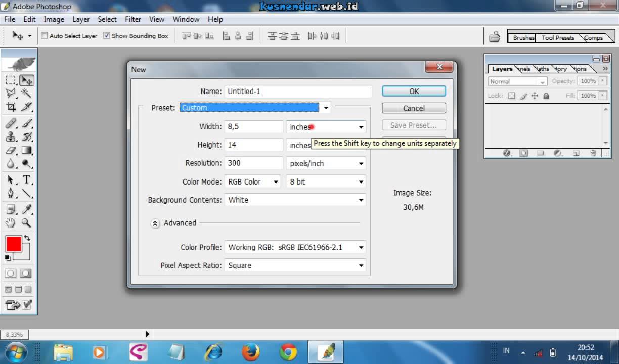Screen dimensions: 619x364
Task: Select the Move tool in toolbox
Action: click(27, 80)
